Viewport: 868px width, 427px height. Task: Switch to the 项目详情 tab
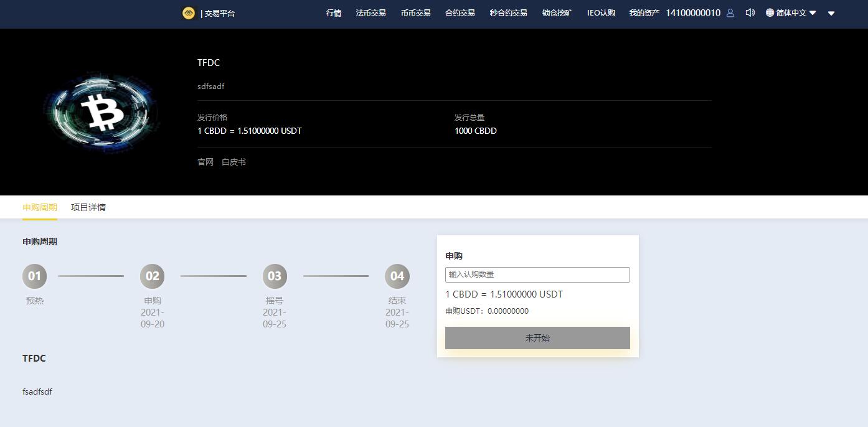(88, 207)
